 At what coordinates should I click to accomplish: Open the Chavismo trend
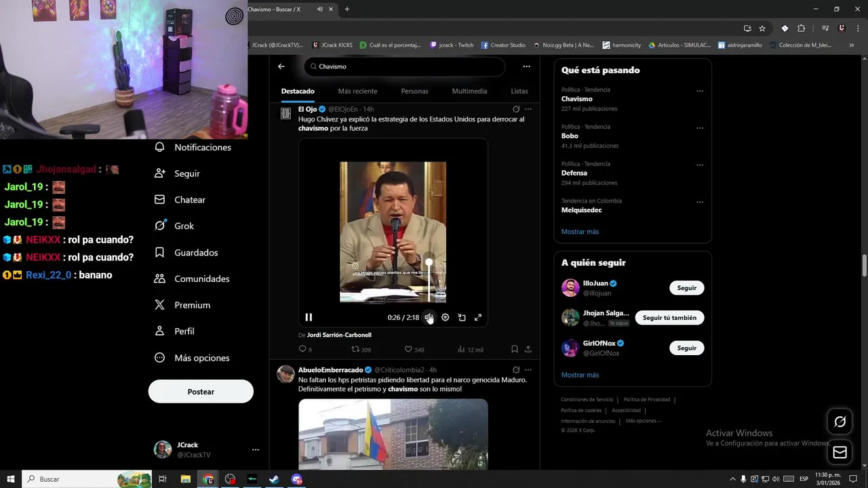(x=577, y=99)
